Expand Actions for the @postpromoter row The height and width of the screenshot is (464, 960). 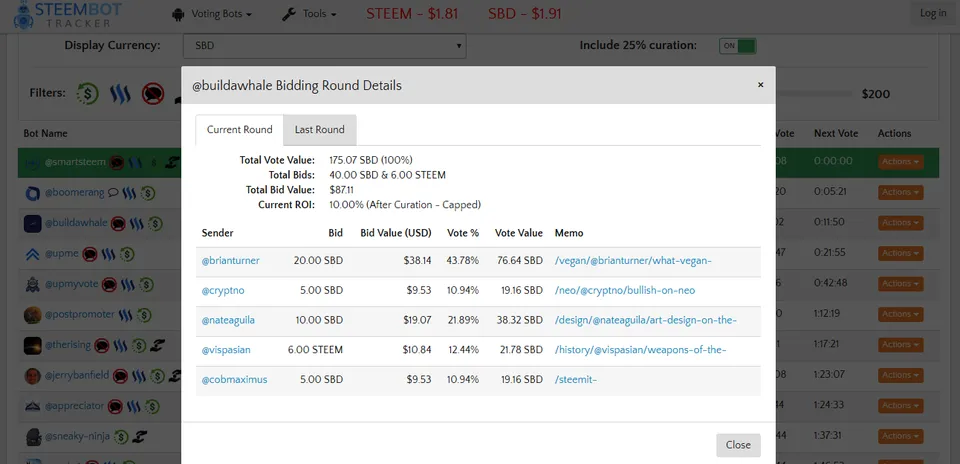[x=901, y=314]
